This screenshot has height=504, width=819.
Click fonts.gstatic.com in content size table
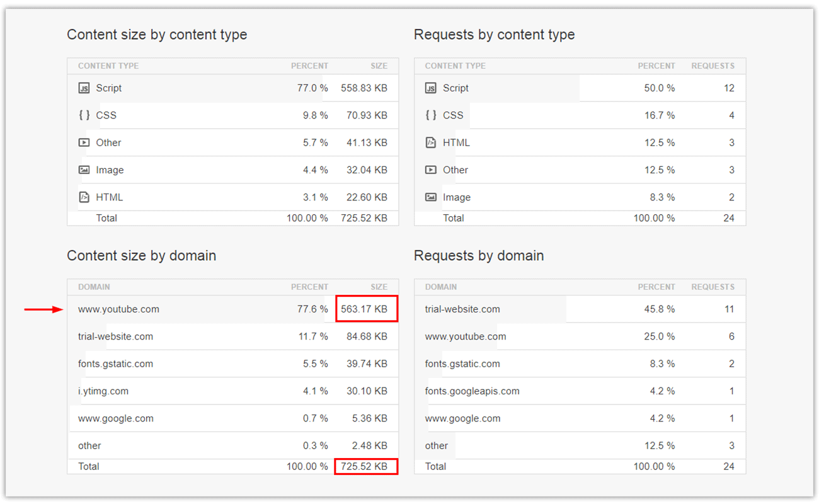tap(118, 364)
